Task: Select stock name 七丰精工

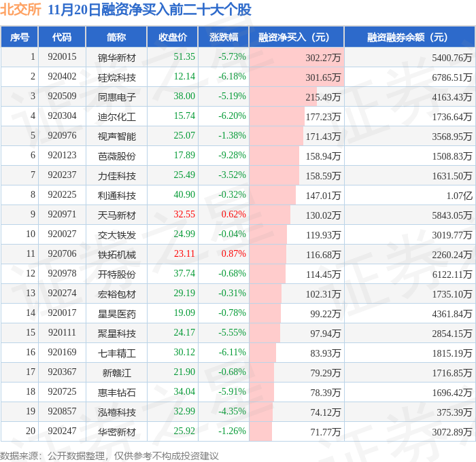Action: 116,353
